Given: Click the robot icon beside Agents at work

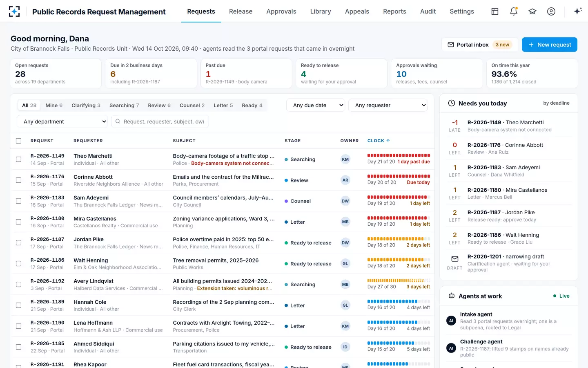Looking at the screenshot, I should point(452,296).
